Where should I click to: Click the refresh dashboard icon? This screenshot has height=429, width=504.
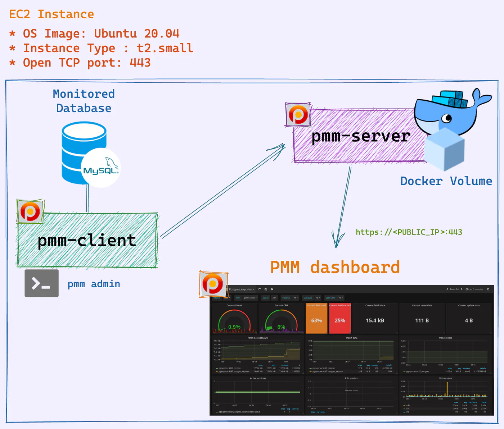tap(488, 289)
